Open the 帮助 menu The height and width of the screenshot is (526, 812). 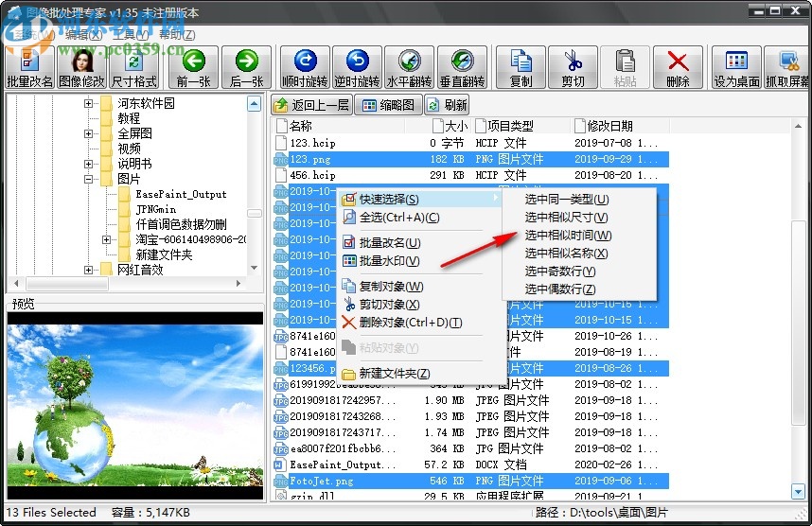click(177, 35)
